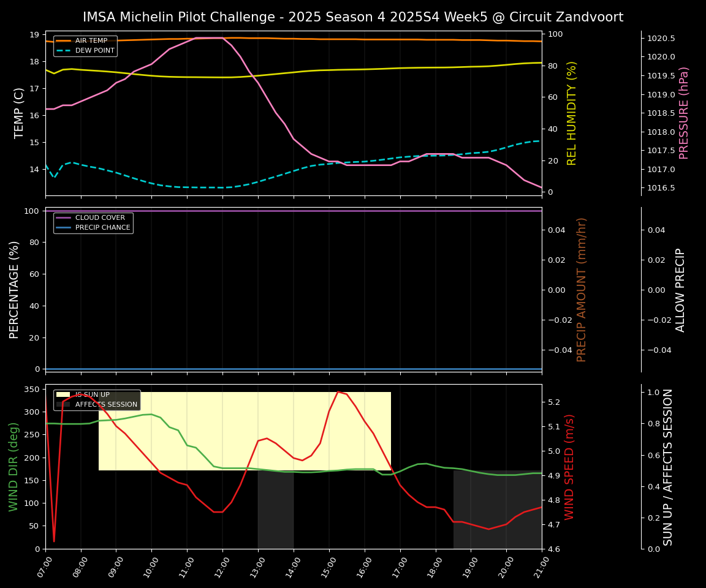Screen dimensions: 706x588
Task: Click the red WIND SPEED (m/s) axis label
Action: [x=569, y=467]
